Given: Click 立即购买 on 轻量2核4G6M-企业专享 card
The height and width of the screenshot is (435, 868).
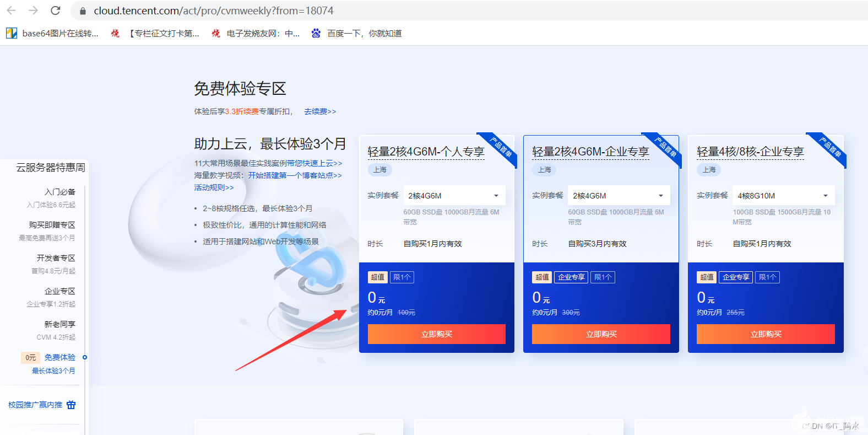Looking at the screenshot, I should point(601,334).
